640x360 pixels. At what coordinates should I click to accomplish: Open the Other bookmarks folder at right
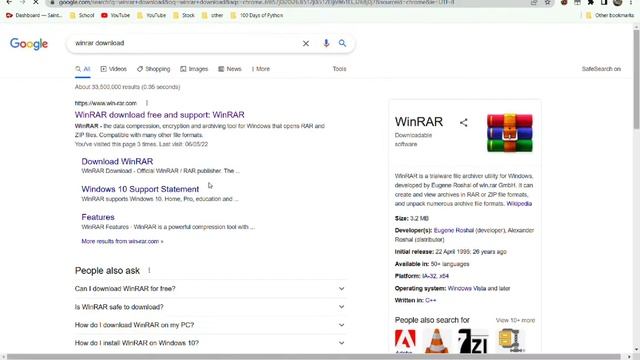pos(610,16)
